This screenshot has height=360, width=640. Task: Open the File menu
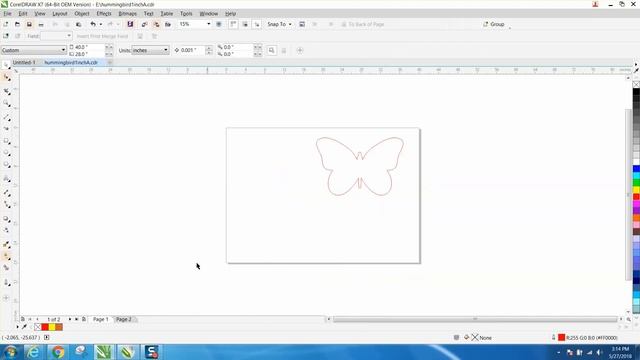(7, 13)
